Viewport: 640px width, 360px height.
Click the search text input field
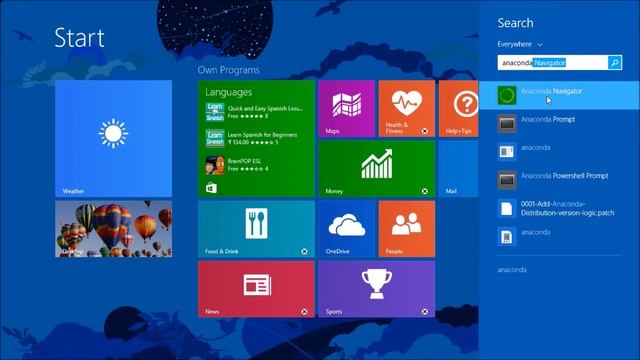click(x=552, y=62)
